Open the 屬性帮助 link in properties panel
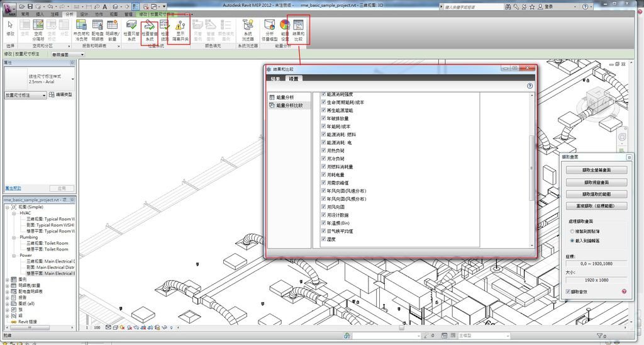 tap(13, 188)
